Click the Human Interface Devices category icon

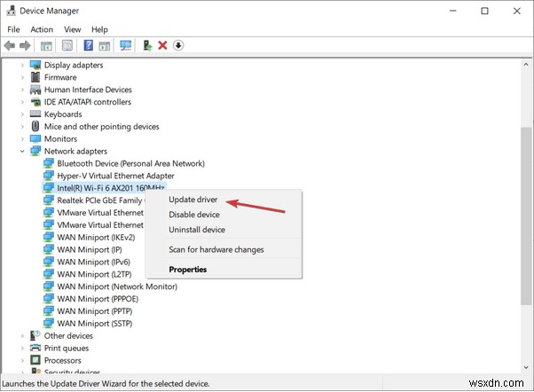[x=35, y=90]
